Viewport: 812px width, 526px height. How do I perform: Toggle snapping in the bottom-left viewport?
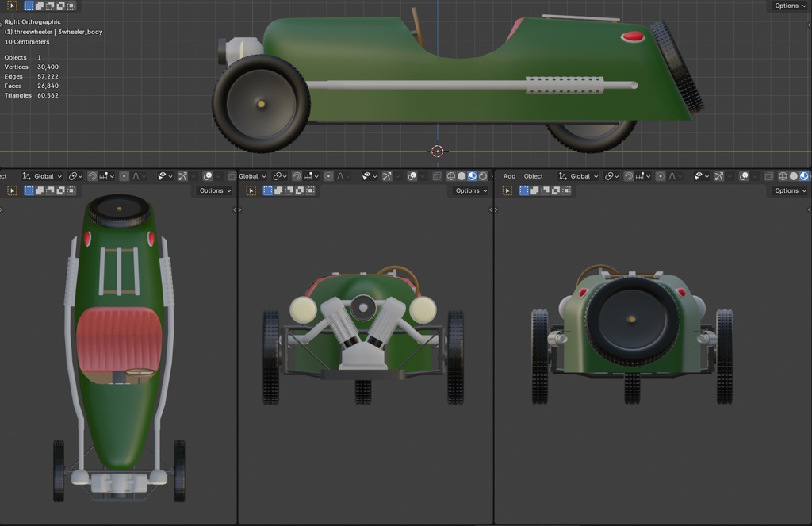click(92, 176)
